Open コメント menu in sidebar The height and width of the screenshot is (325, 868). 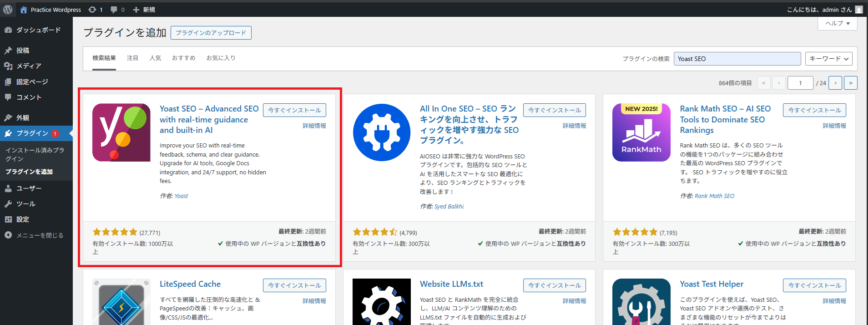coord(36,97)
